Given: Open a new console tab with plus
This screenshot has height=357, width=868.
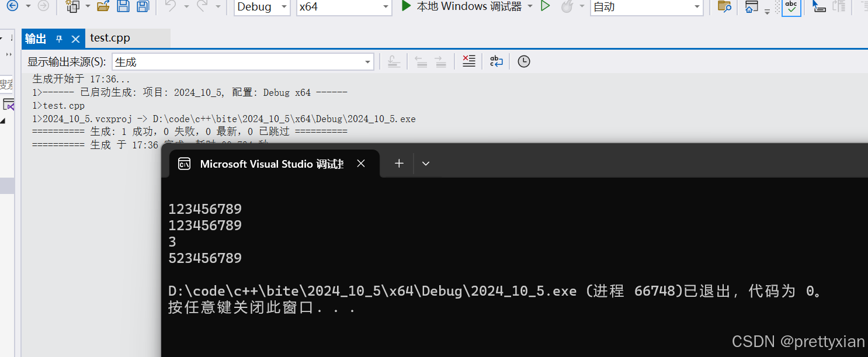Looking at the screenshot, I should (x=399, y=164).
